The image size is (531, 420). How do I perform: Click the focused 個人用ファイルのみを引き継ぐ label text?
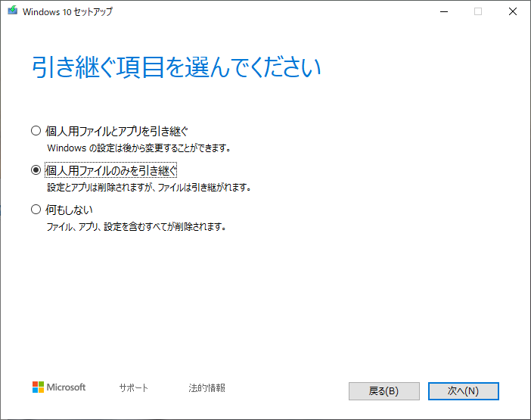tap(111, 170)
